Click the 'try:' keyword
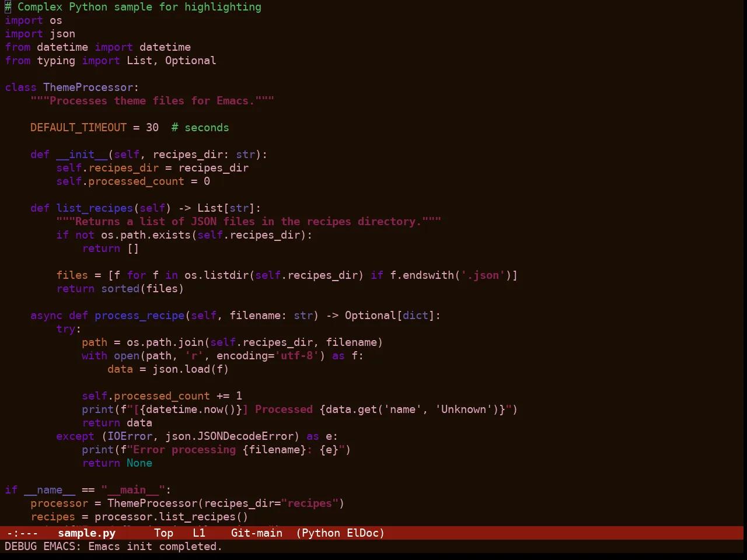 [x=69, y=329]
